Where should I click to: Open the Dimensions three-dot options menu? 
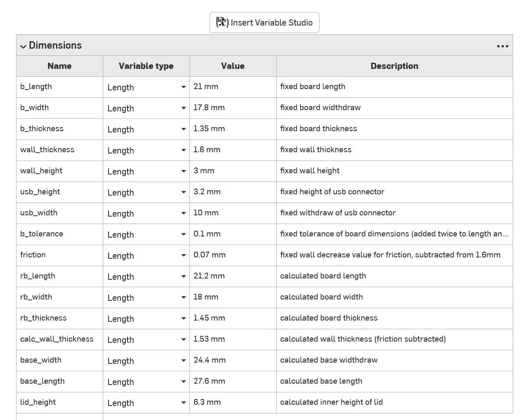point(502,46)
